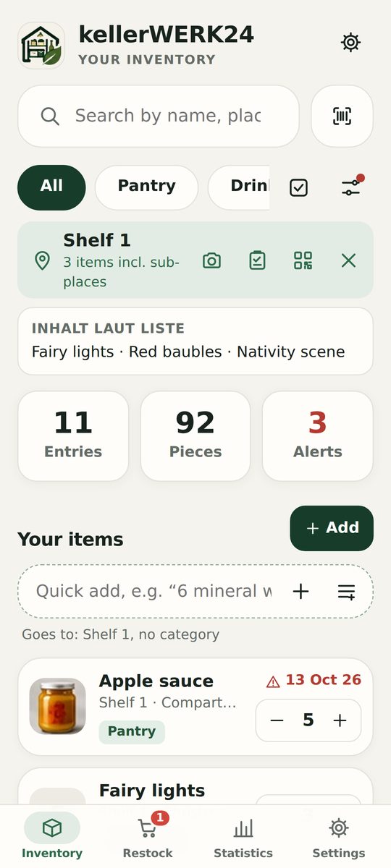Show the QR code for Shelf 1
The width and height of the screenshot is (391, 868).
tap(303, 260)
